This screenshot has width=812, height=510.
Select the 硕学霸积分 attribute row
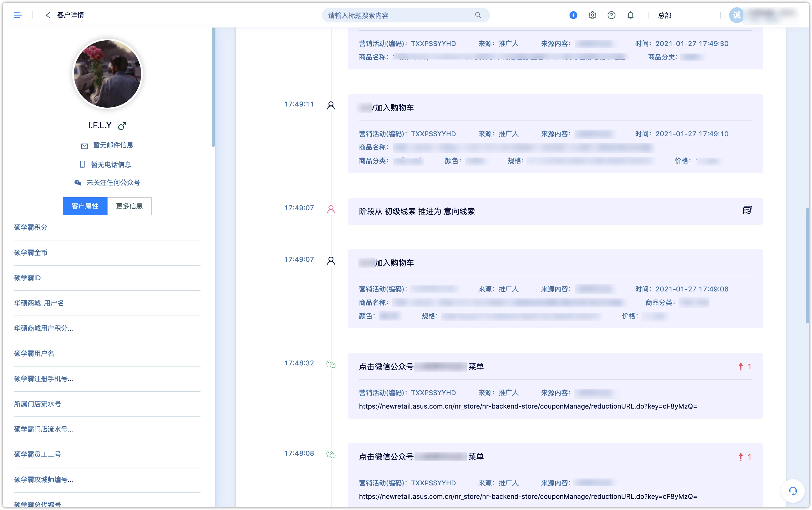[x=107, y=228]
